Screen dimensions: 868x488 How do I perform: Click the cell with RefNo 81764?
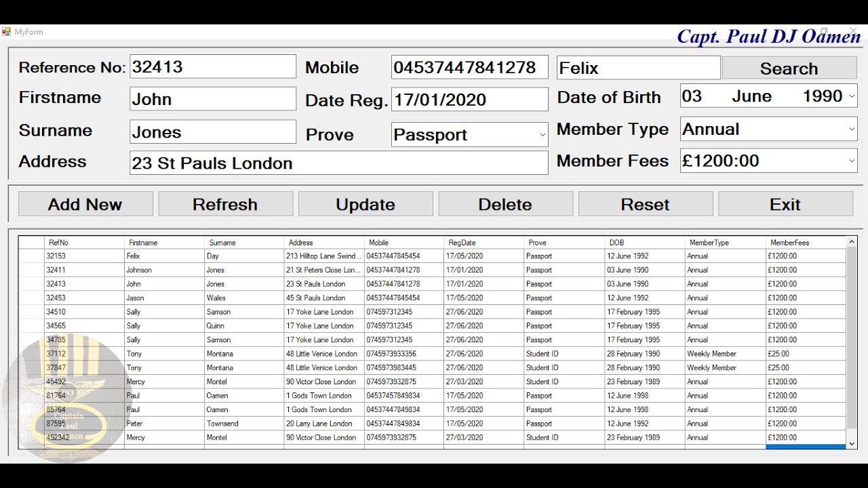click(85, 396)
